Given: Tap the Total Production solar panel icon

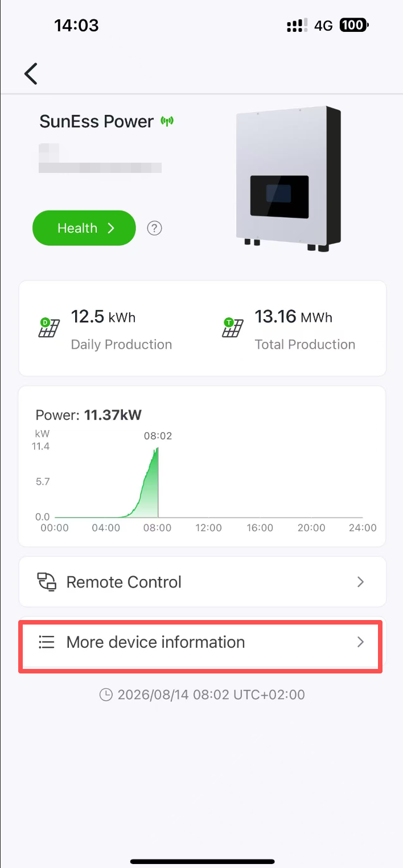Looking at the screenshot, I should click(233, 328).
